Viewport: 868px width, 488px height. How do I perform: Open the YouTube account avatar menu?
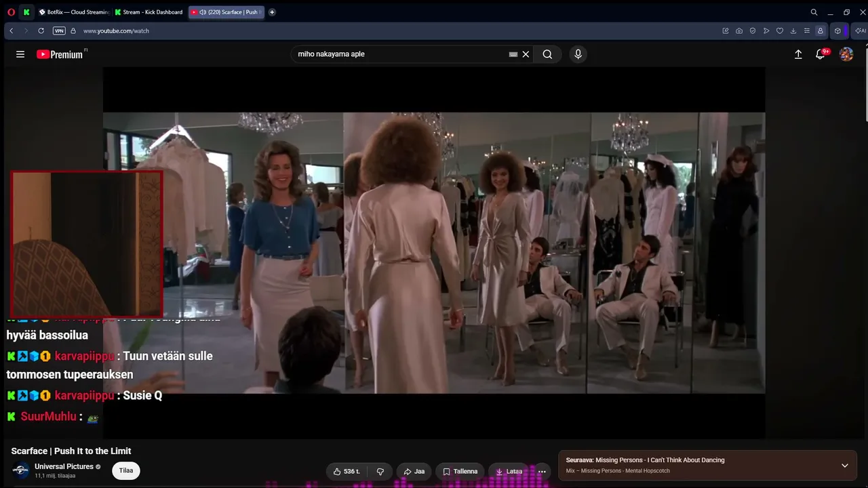(846, 54)
